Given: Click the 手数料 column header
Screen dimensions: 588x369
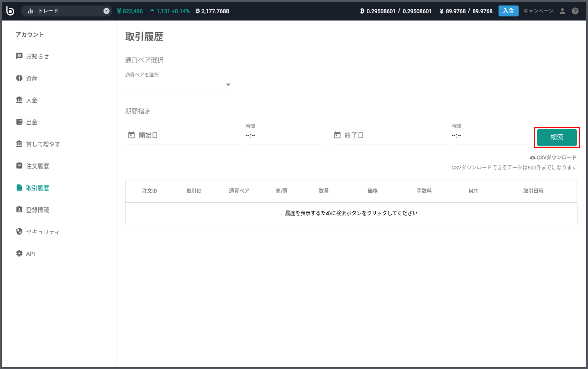Looking at the screenshot, I should click(424, 191).
